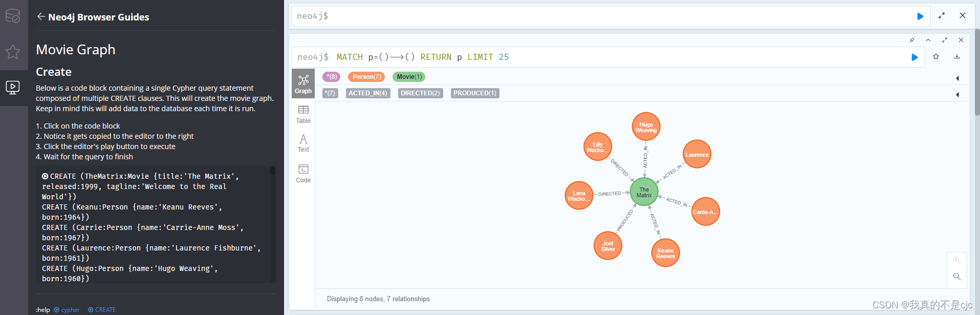Fullscreen the result frame
Viewport: 980px width, 315px height.
point(945,40)
